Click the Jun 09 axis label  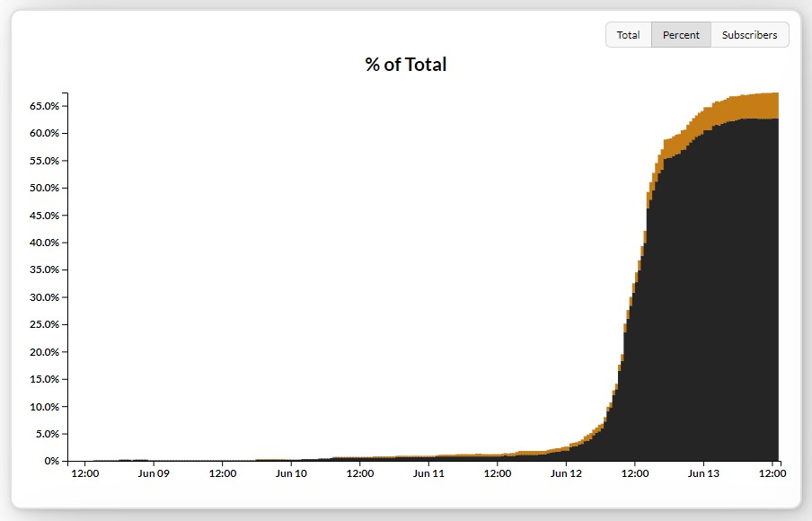(x=154, y=473)
